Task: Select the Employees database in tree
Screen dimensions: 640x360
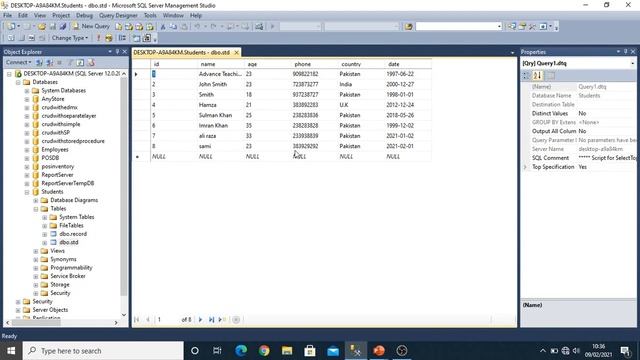Action: 55,149
